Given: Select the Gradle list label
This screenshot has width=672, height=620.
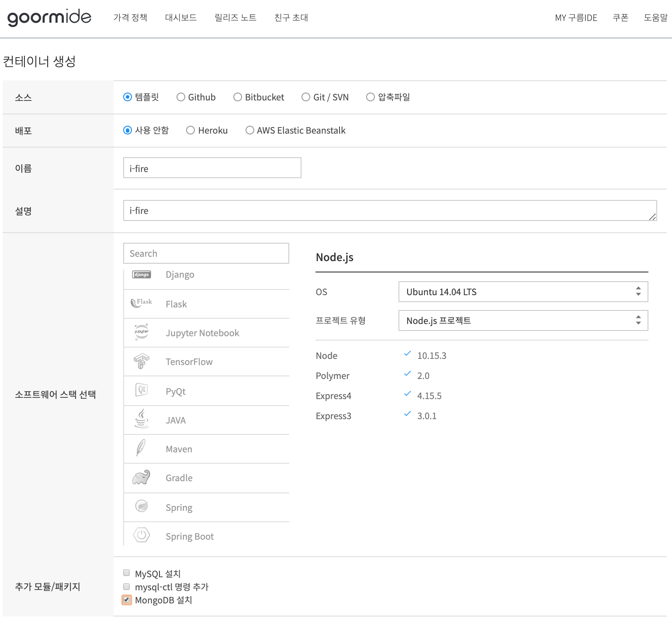Looking at the screenshot, I should click(x=179, y=478).
